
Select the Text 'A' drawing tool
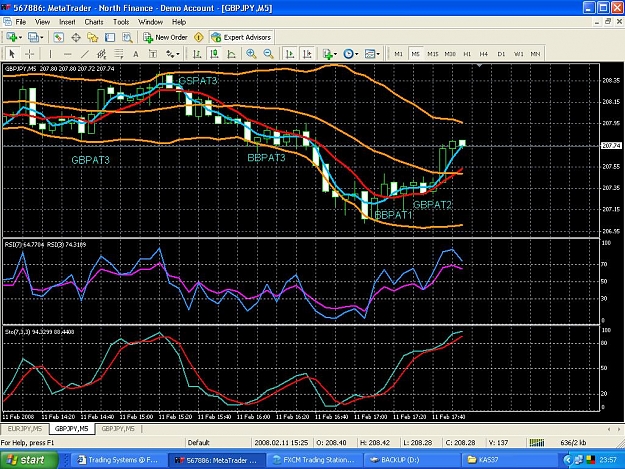coord(136,54)
